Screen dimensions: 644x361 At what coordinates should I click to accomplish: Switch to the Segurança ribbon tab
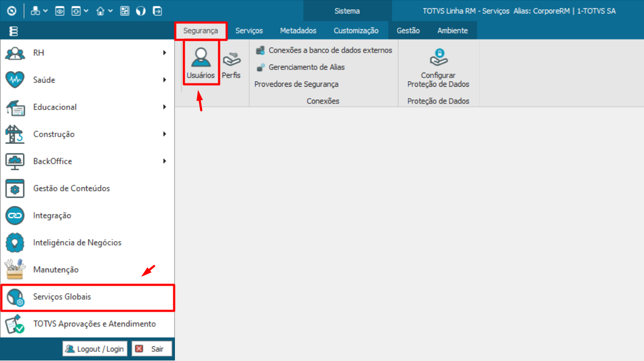coord(201,31)
